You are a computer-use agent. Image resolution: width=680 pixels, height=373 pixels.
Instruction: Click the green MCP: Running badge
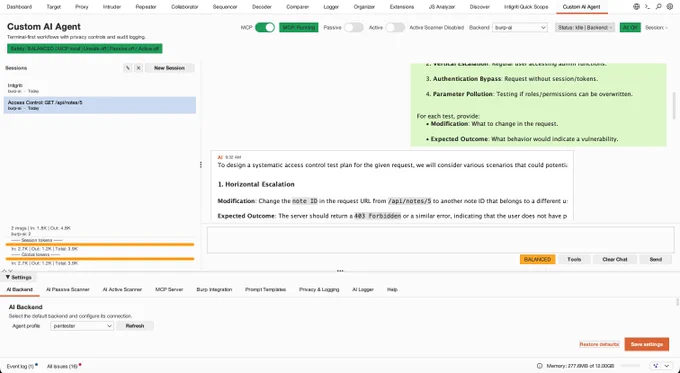click(x=299, y=27)
